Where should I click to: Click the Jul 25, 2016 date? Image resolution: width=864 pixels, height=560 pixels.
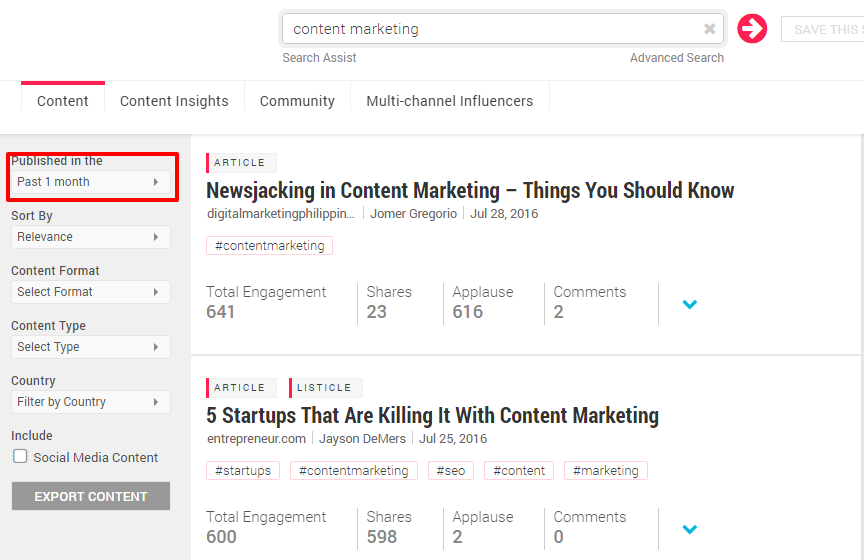[453, 439]
